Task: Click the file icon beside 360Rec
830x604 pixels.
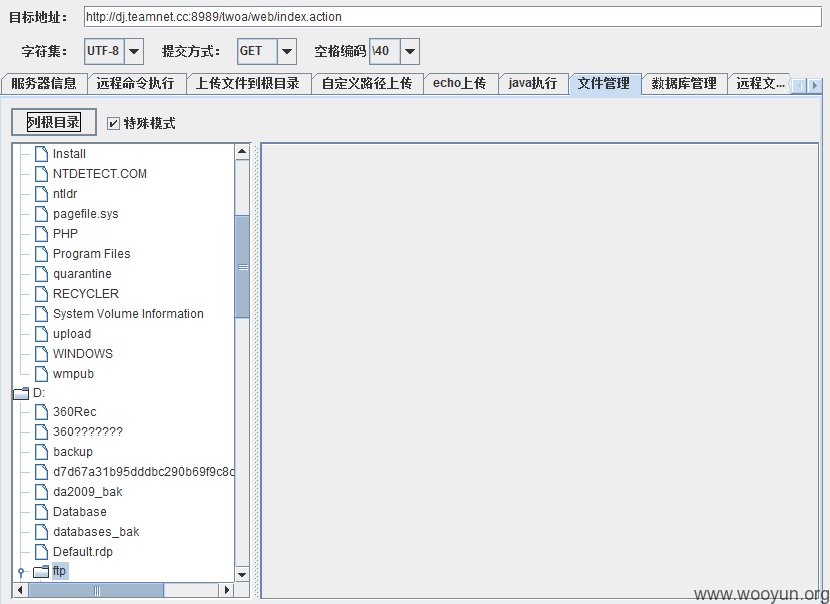Action: [x=41, y=412]
